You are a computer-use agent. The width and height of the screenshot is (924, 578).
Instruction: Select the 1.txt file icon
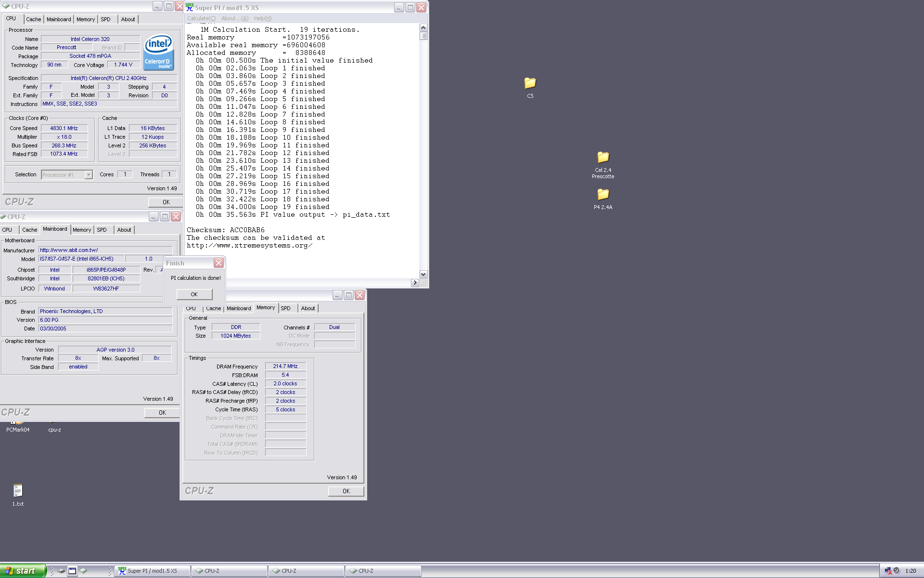click(18, 490)
